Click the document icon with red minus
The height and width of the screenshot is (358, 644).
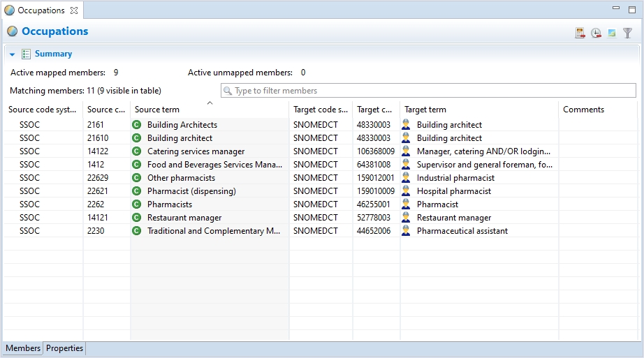[580, 33]
